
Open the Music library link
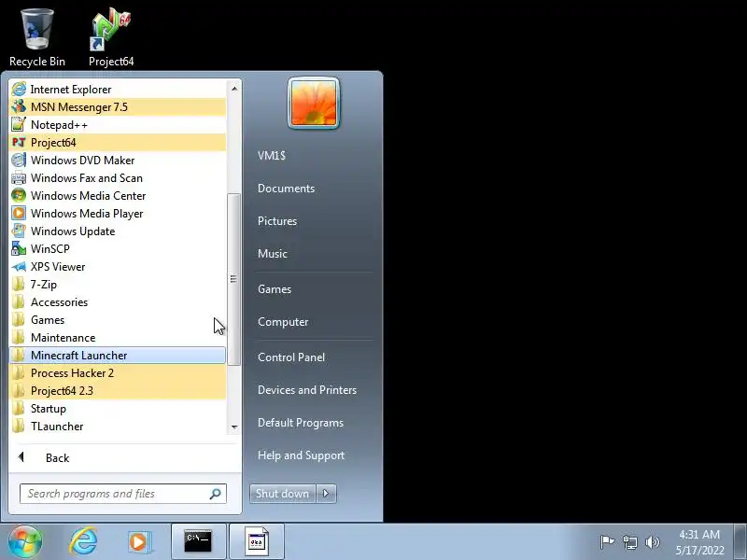click(x=273, y=254)
